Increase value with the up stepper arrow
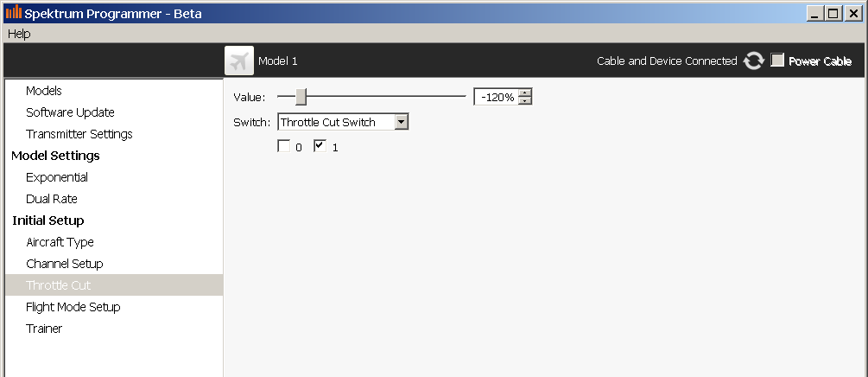 (x=525, y=93)
